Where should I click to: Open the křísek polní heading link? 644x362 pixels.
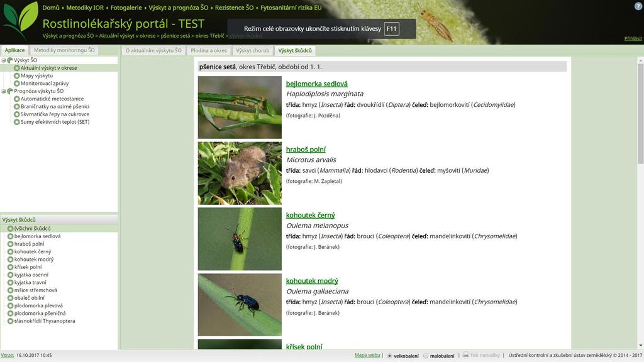304,346
